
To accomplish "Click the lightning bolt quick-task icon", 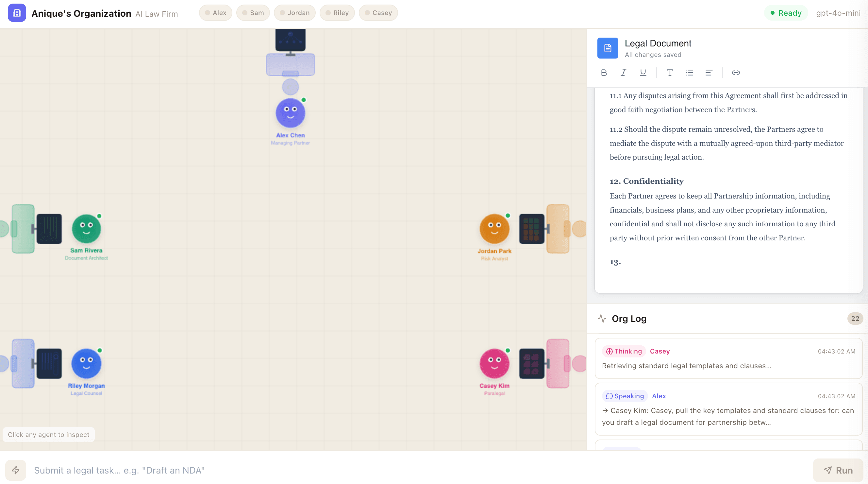I will coord(16,470).
